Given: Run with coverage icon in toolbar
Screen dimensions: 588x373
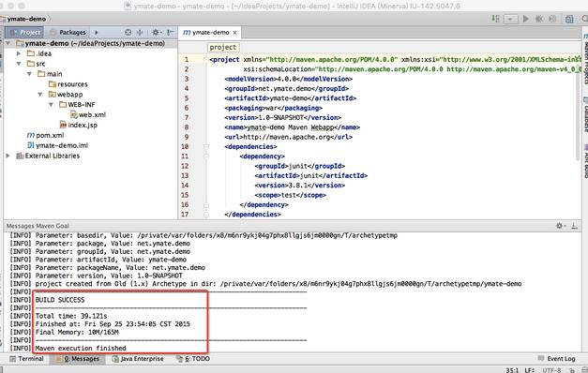Looking at the screenshot, I should click(x=552, y=19).
